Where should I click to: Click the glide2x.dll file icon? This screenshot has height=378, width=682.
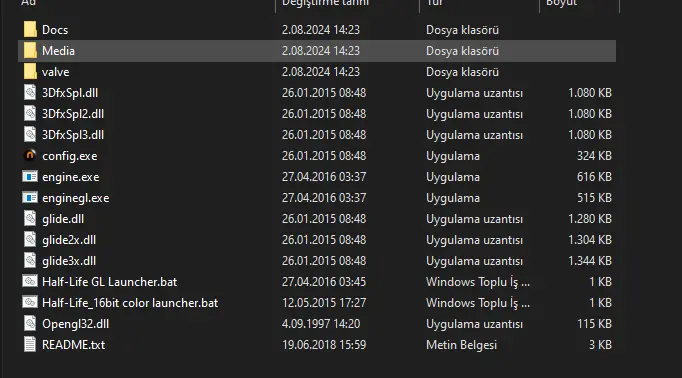30,240
